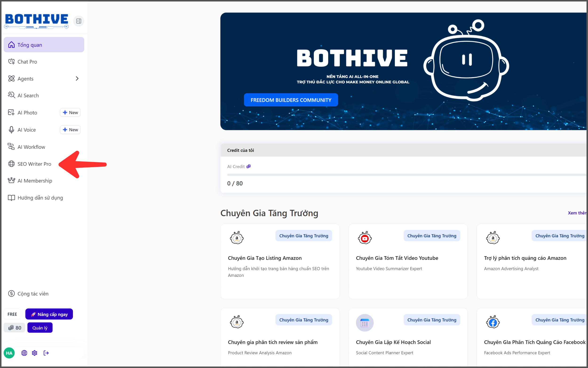Click the FREE plan badge

(12, 314)
